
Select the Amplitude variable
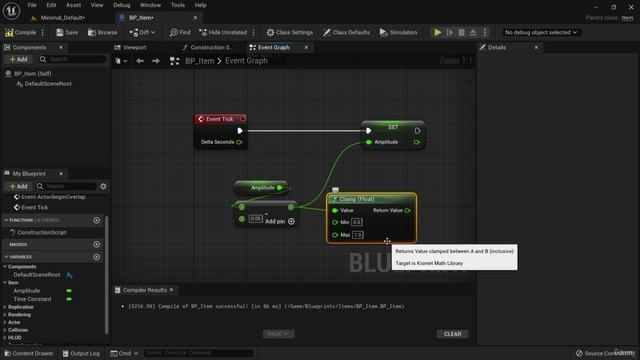27,291
